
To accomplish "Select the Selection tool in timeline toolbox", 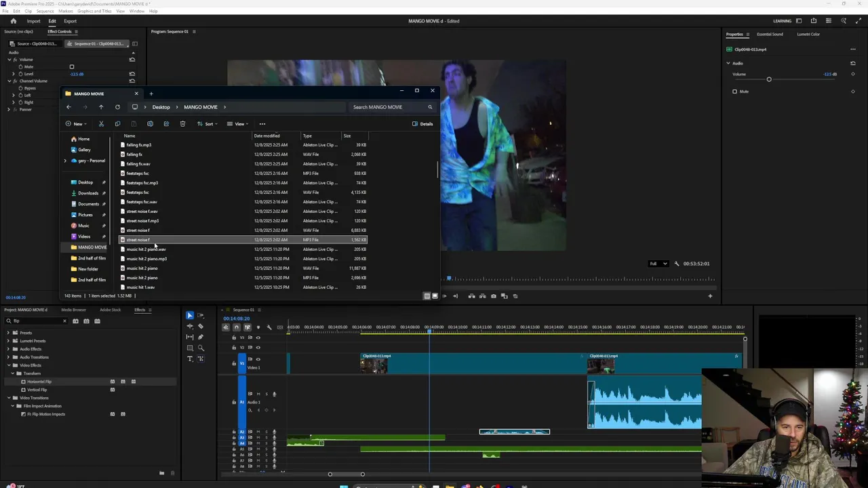I will pos(190,316).
